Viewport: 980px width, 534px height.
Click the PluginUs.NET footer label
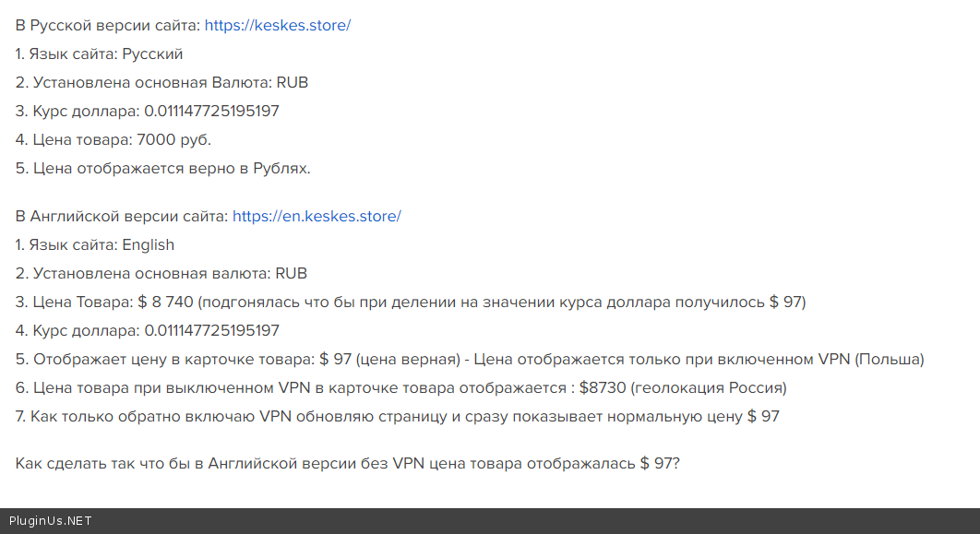(x=51, y=521)
